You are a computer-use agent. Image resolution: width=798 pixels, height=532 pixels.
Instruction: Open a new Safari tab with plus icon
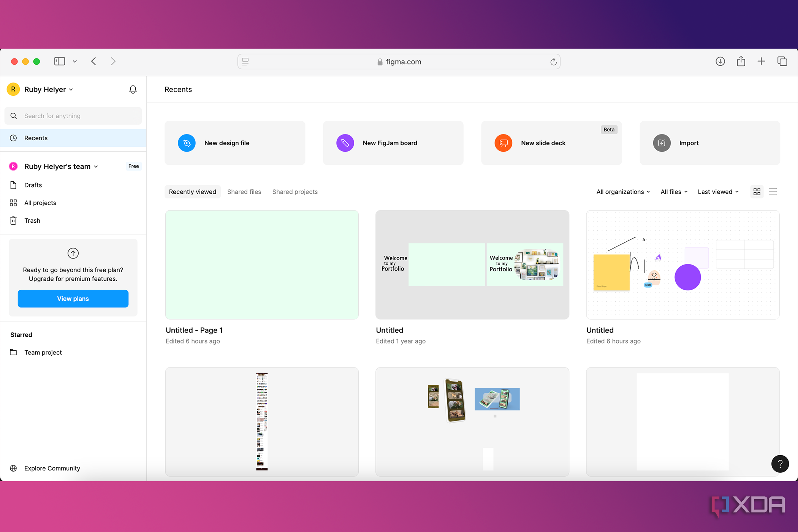761,61
